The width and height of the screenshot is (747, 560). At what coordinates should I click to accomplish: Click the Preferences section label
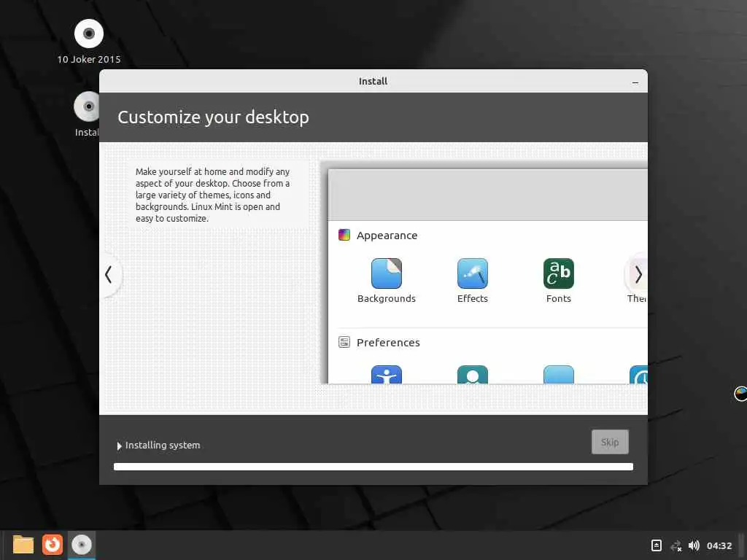tap(388, 343)
